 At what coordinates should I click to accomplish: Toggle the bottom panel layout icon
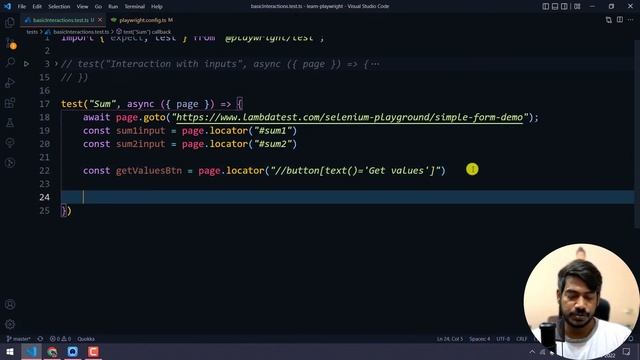point(555,7)
